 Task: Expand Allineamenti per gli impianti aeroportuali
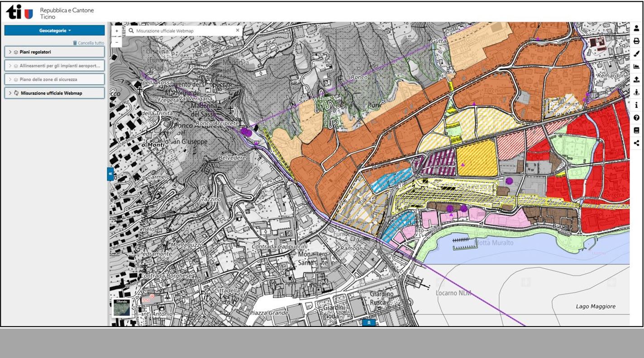(x=10, y=65)
